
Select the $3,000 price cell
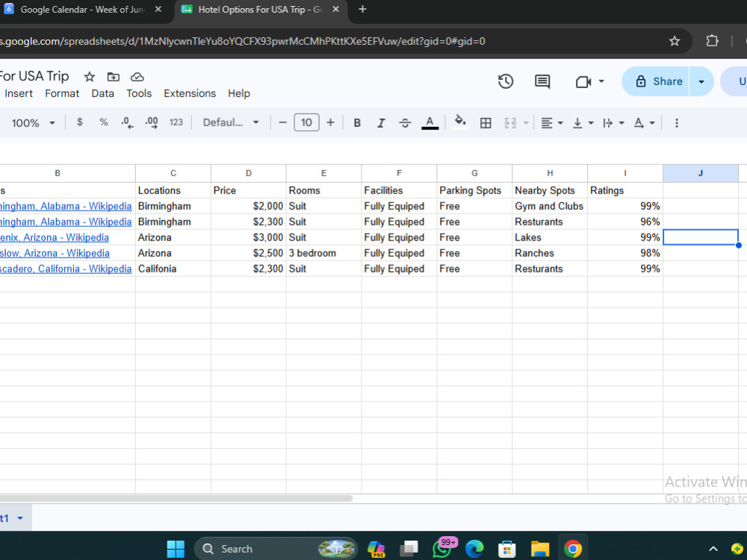pyautogui.click(x=248, y=237)
